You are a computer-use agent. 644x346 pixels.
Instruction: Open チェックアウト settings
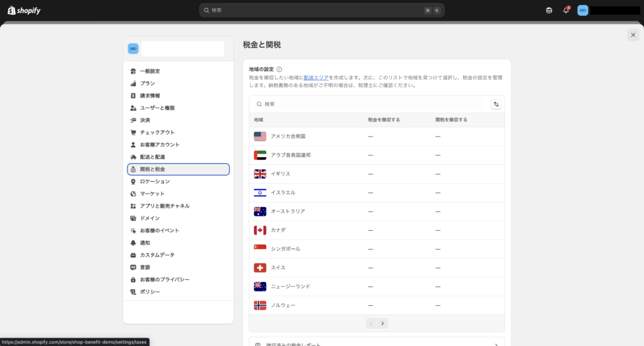[x=178, y=132]
